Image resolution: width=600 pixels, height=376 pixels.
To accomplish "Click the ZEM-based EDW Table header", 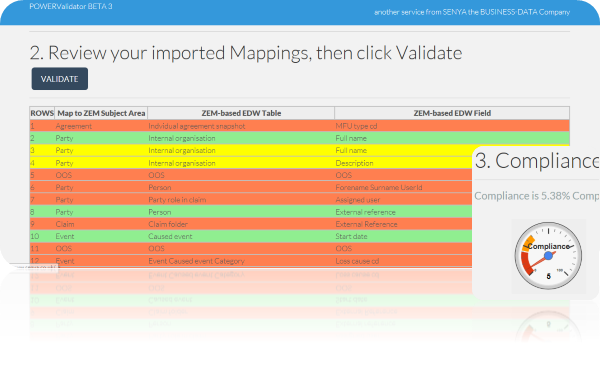I will pos(241,113).
